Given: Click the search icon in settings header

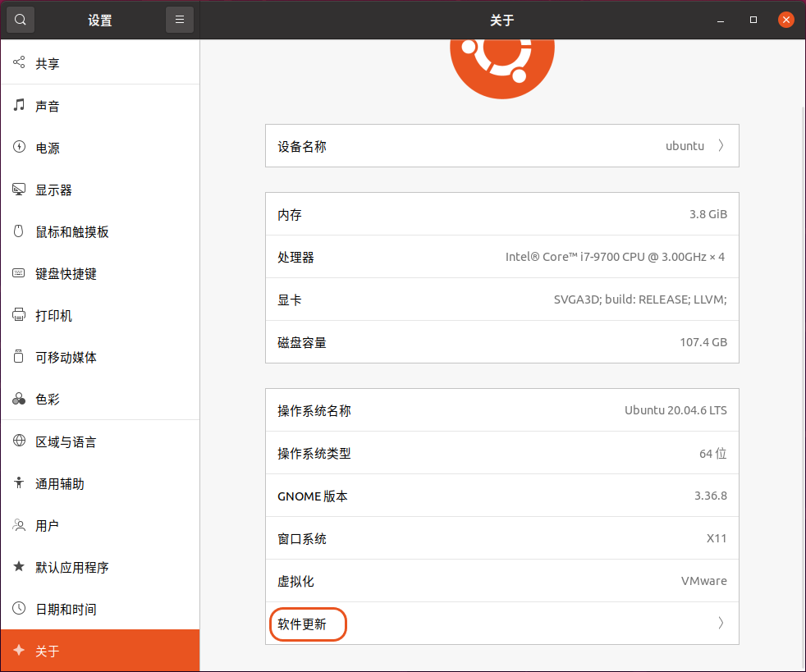Looking at the screenshot, I should tap(20, 20).
